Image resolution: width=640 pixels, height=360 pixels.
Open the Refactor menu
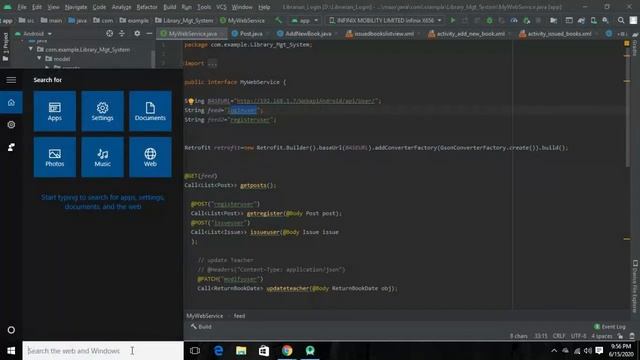pyautogui.click(x=147, y=7)
